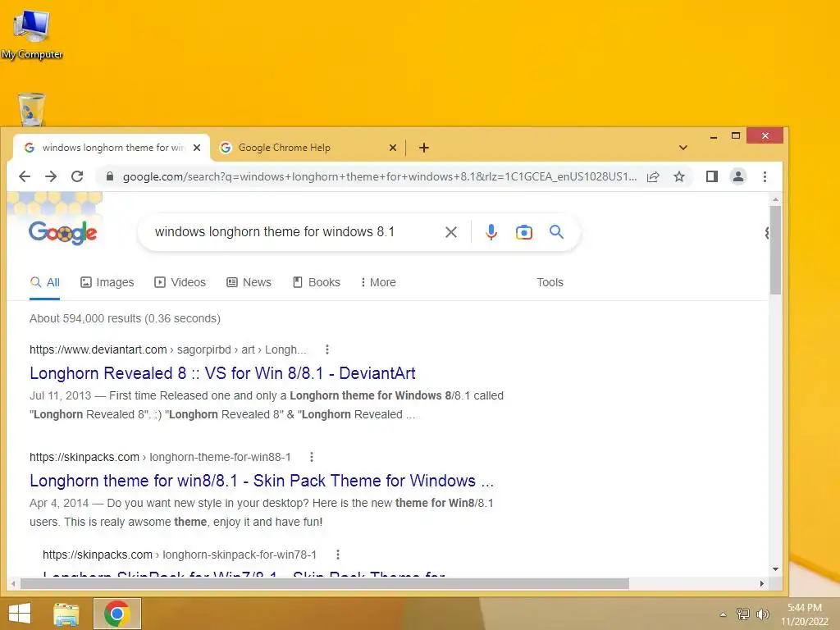This screenshot has height=630, width=840.
Task: Open the Tools search options
Action: (x=550, y=282)
